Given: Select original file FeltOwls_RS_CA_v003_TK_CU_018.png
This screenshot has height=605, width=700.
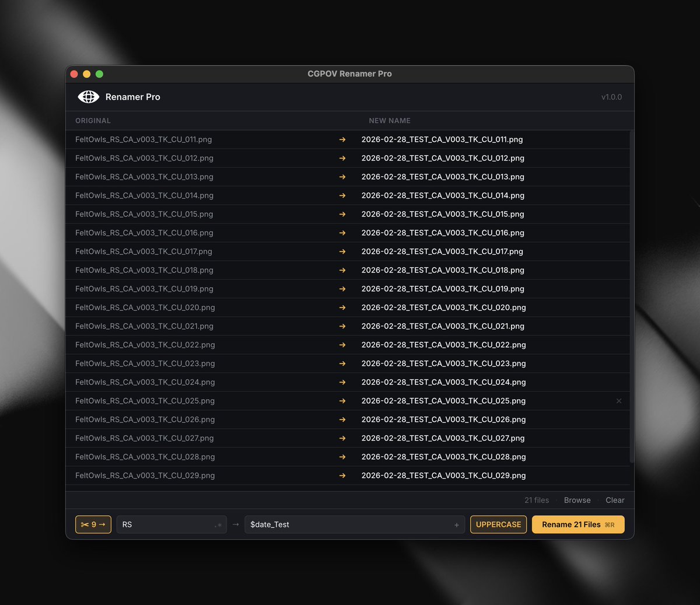Looking at the screenshot, I should [144, 270].
